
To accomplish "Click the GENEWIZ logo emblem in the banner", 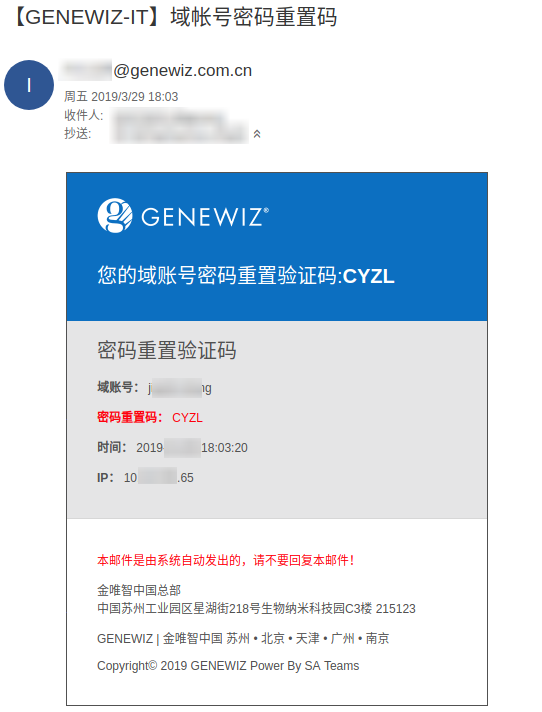I will pyautogui.click(x=115, y=215).
